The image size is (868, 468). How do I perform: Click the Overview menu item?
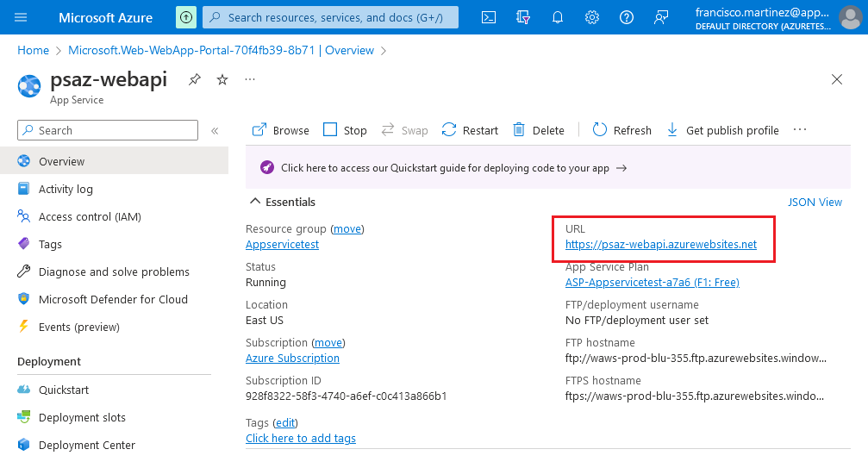click(114, 161)
